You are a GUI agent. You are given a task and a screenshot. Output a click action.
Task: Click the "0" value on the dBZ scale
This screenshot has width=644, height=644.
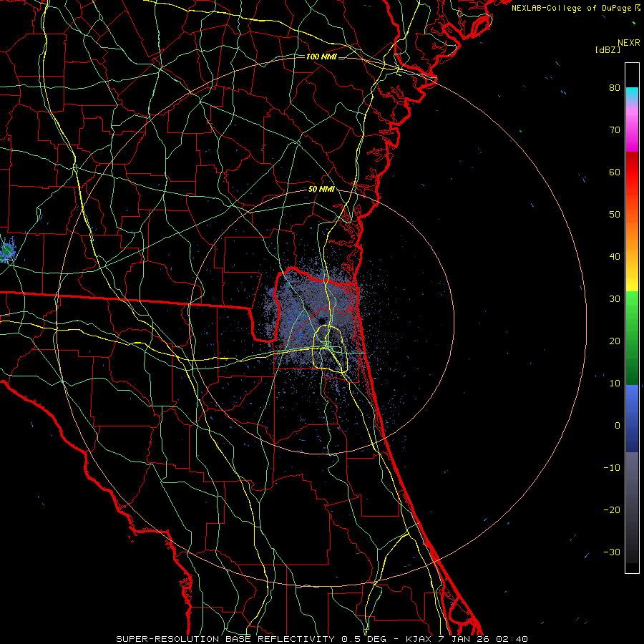click(618, 426)
